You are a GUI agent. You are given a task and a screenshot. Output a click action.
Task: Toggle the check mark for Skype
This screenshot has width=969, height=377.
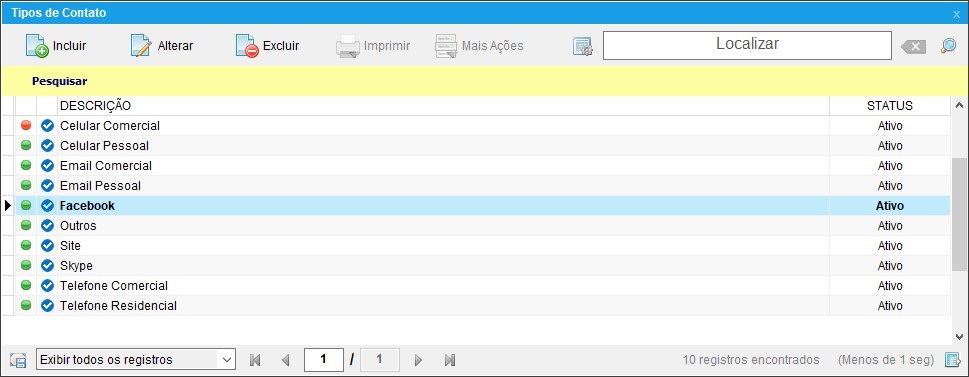point(48,266)
